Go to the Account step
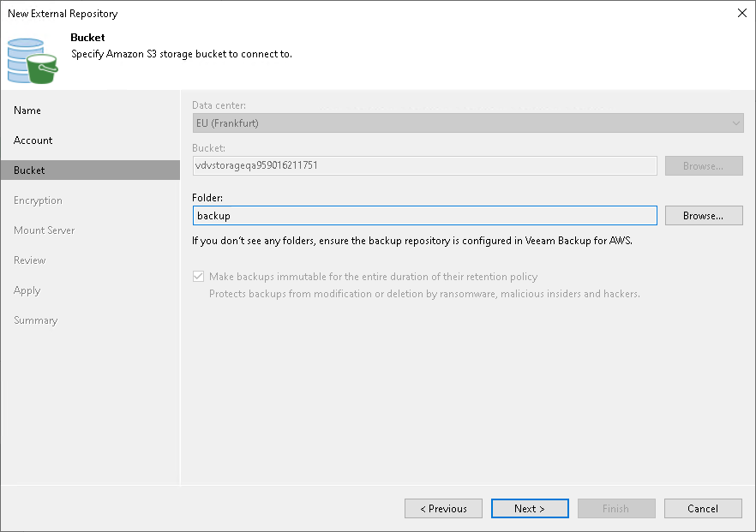This screenshot has width=756, height=532. click(x=33, y=140)
